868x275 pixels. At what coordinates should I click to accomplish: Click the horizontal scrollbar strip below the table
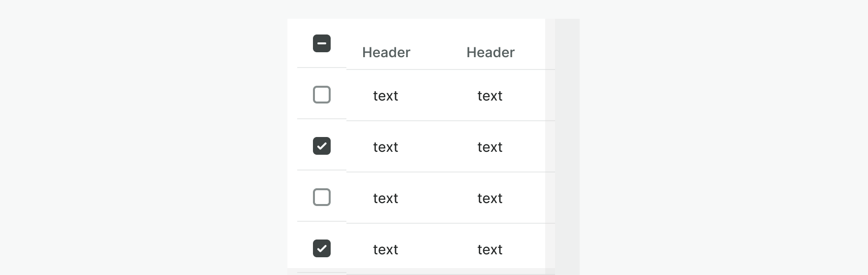[x=416, y=272]
